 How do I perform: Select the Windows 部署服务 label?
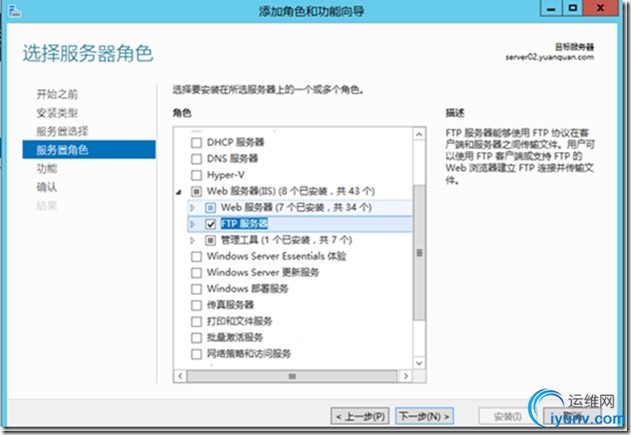coord(247,289)
